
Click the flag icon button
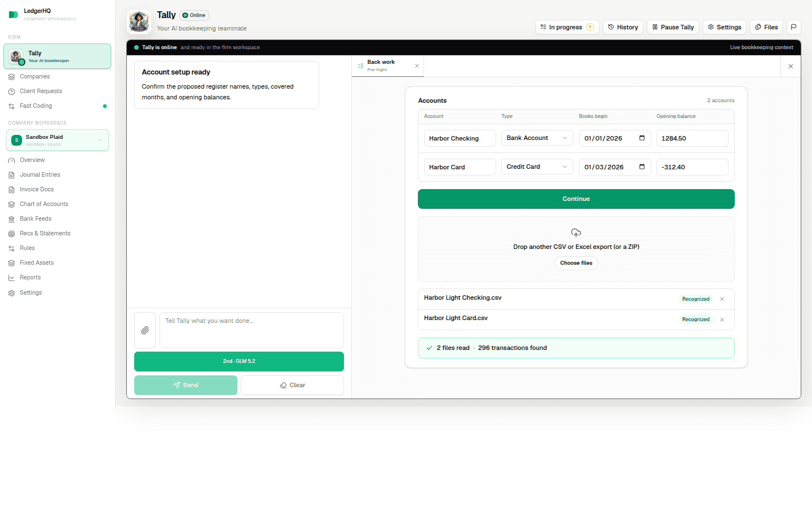(793, 27)
